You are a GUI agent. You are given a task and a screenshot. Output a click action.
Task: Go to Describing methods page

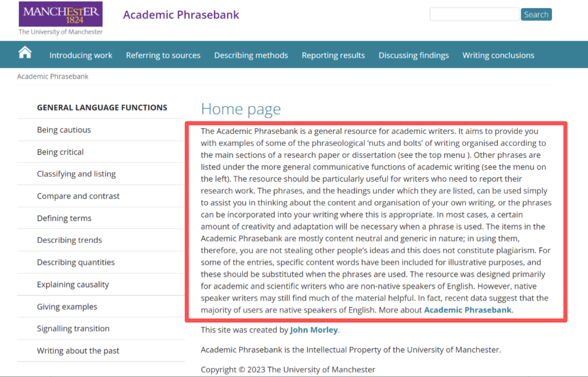click(x=251, y=55)
